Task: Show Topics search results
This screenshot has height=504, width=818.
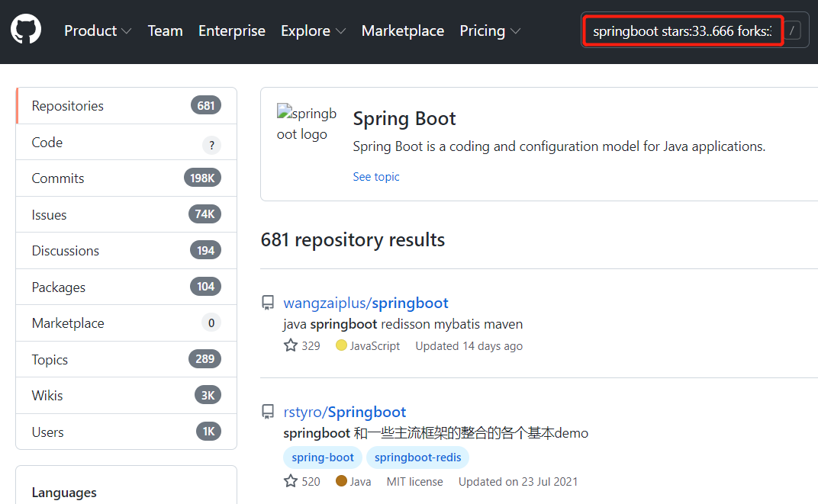Action: click(x=50, y=360)
